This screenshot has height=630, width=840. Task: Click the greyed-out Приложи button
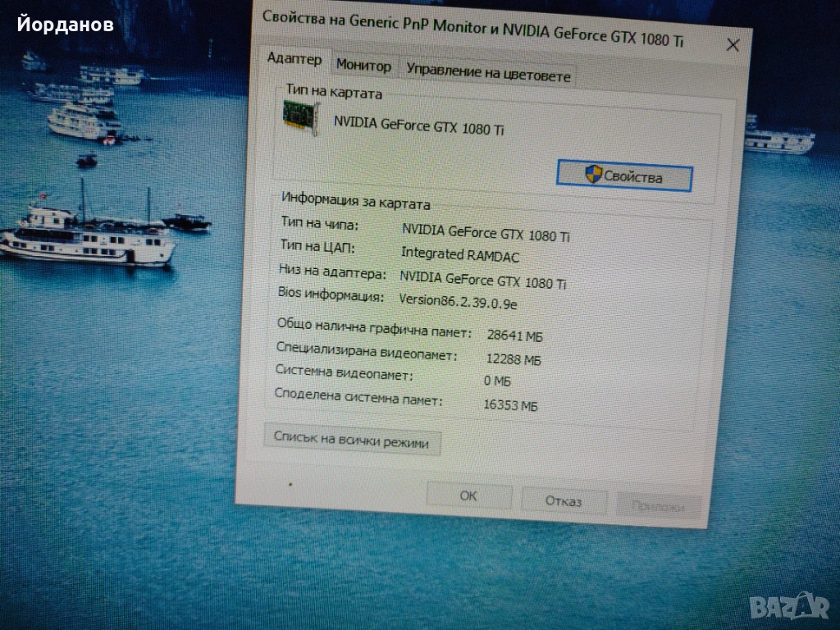coord(658,506)
